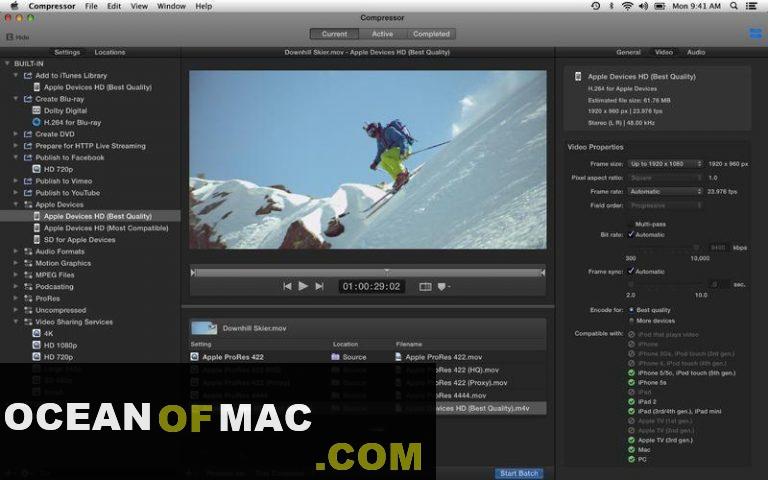The width and height of the screenshot is (768, 480).
Task: Select Dolby Digital setting icon
Action: 36,111
